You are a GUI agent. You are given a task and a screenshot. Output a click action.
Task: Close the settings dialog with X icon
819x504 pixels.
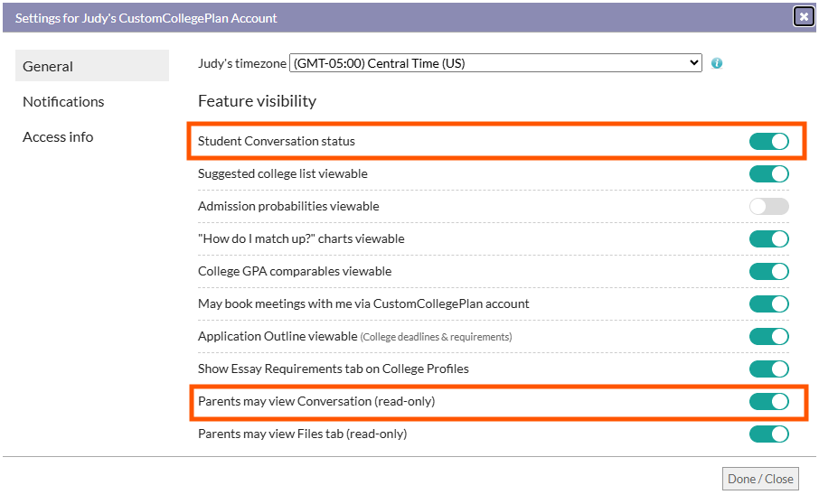pyautogui.click(x=804, y=16)
